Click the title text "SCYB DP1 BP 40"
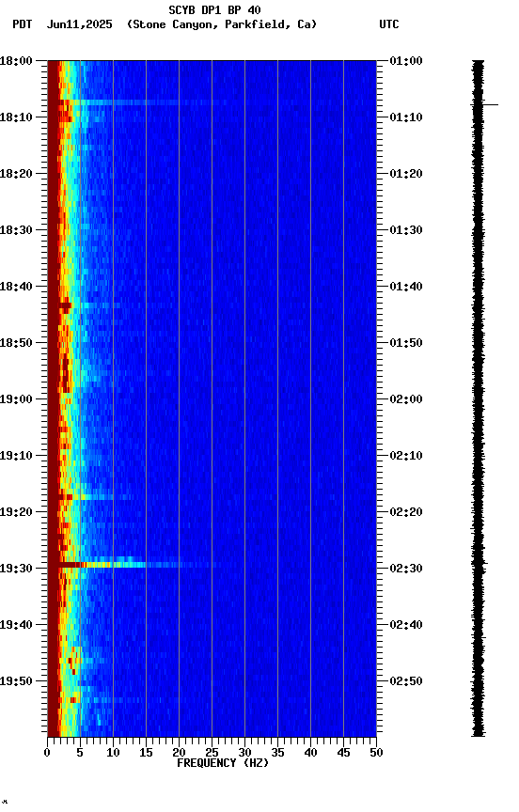Image resolution: width=519 pixels, height=812 pixels. [214, 9]
